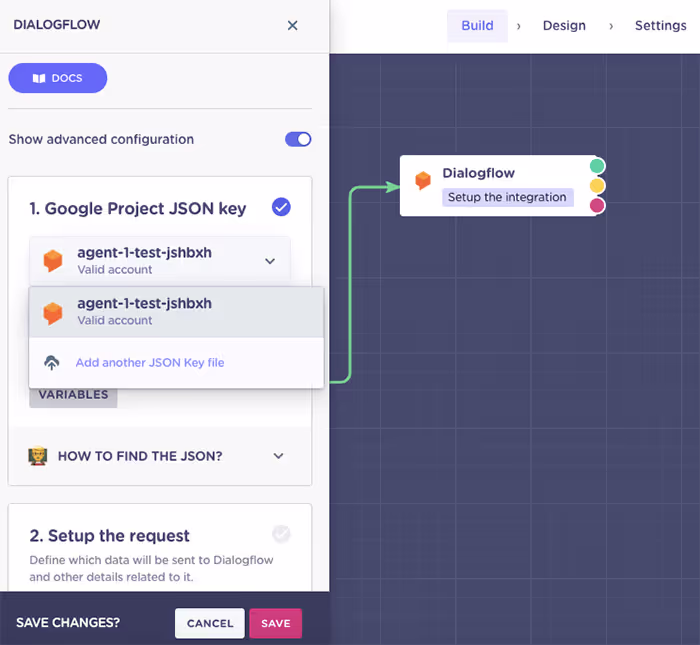
Task: Click the person emoji icon beside HOW TO FIND
Action: [x=38, y=456]
